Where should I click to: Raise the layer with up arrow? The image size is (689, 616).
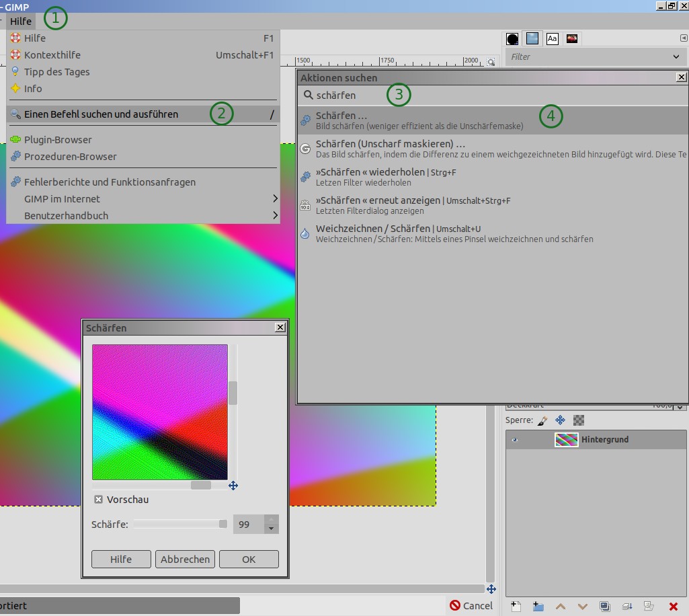(x=561, y=607)
